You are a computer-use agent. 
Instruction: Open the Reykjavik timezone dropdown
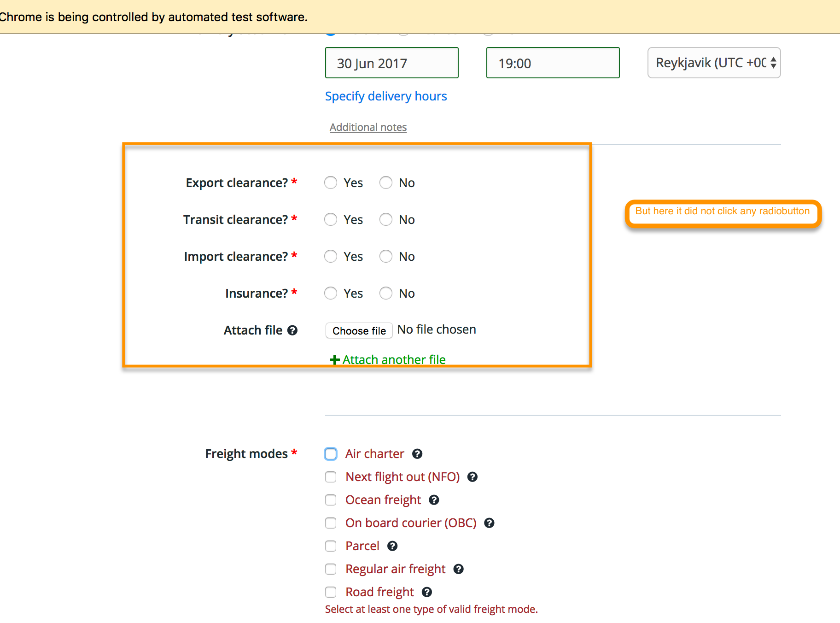[x=714, y=63]
